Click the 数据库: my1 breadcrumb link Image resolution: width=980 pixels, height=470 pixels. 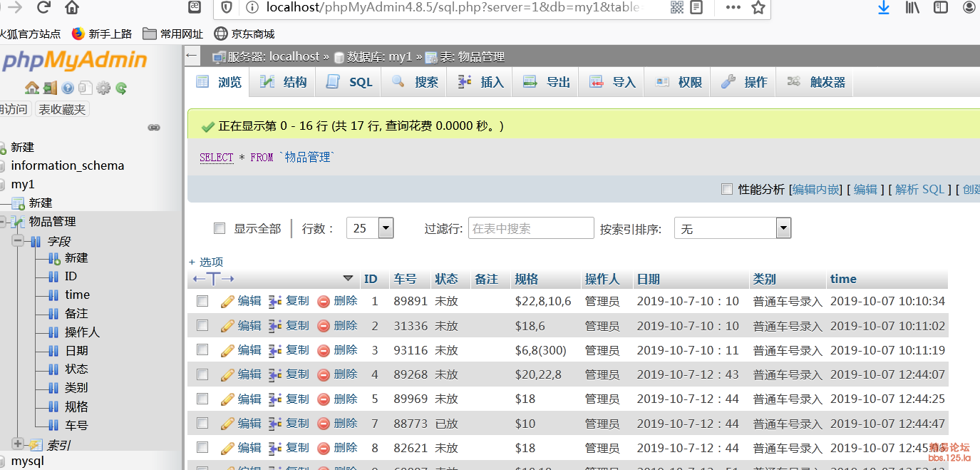tap(379, 56)
